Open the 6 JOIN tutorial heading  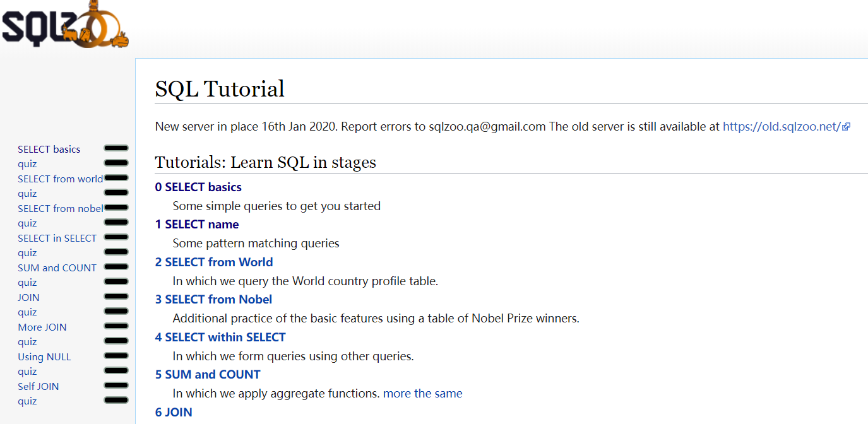point(174,413)
